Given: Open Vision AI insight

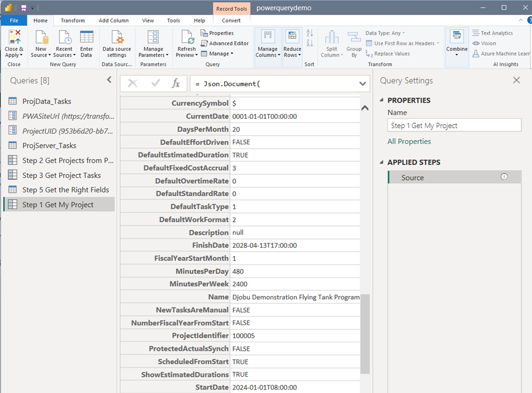Looking at the screenshot, I should point(484,44).
